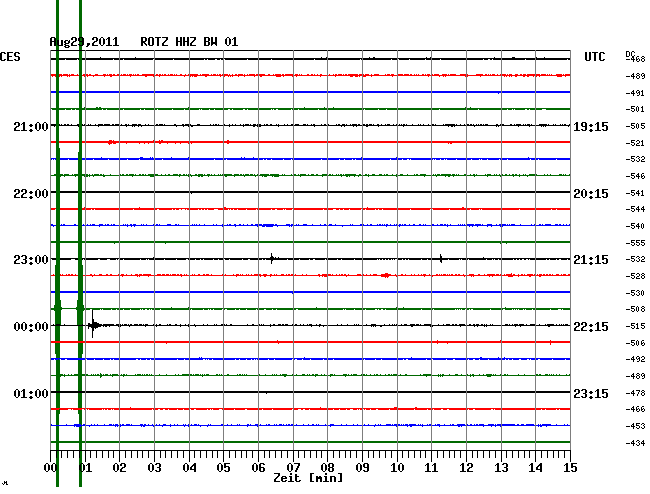Click the DC offset value -453
650x494 pixels.
coord(635,426)
